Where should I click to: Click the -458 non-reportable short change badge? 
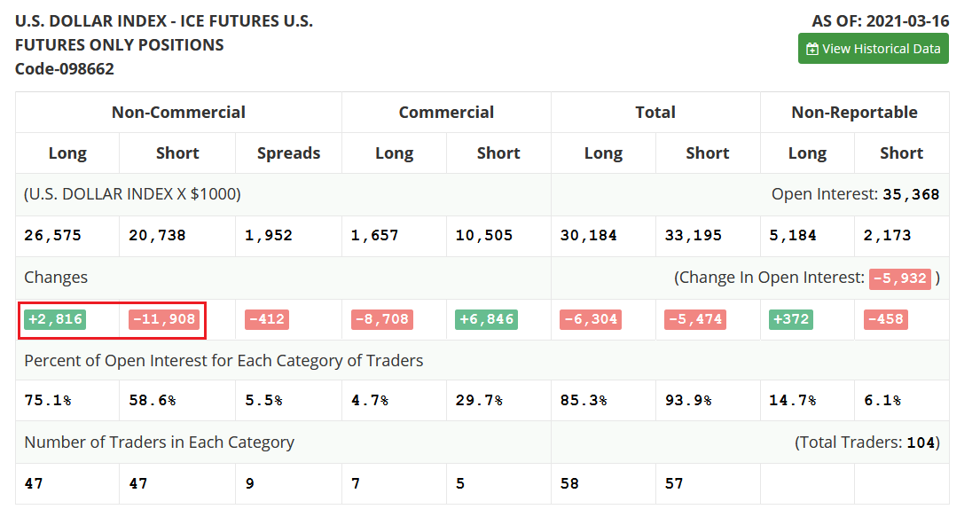point(886,319)
